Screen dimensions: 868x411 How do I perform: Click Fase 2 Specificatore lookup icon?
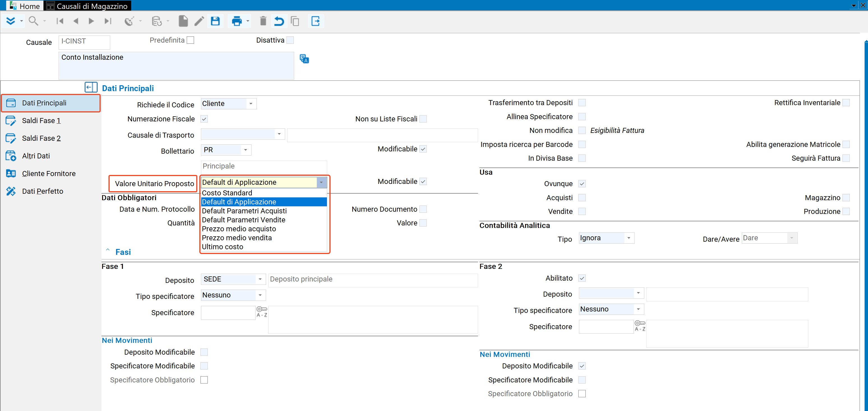coord(640,326)
